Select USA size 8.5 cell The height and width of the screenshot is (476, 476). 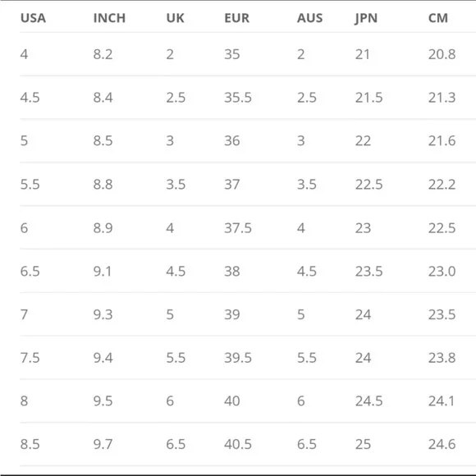tap(30, 444)
